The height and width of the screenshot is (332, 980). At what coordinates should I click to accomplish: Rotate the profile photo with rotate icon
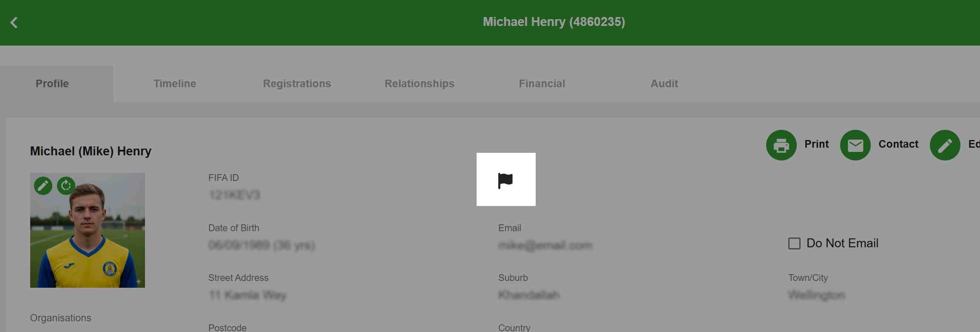66,186
